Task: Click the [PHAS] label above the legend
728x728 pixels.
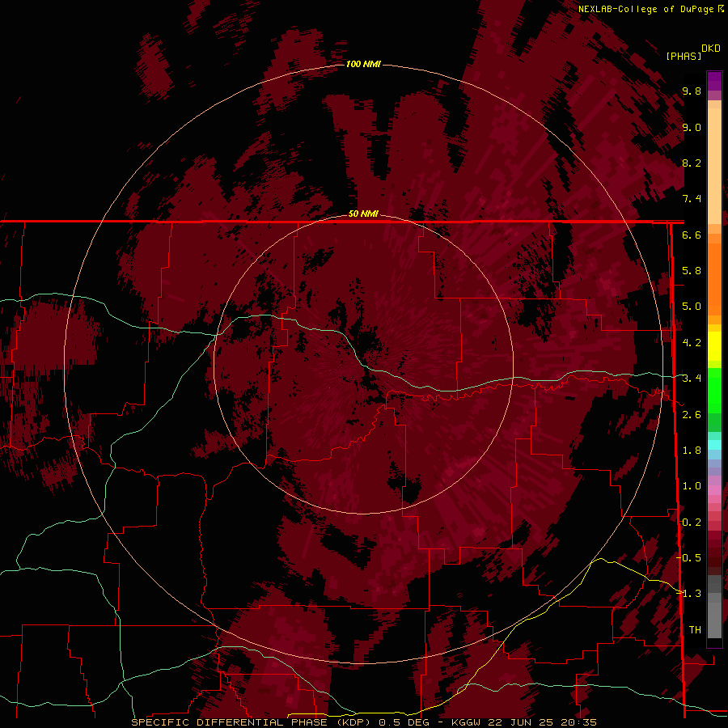Action: tap(684, 56)
